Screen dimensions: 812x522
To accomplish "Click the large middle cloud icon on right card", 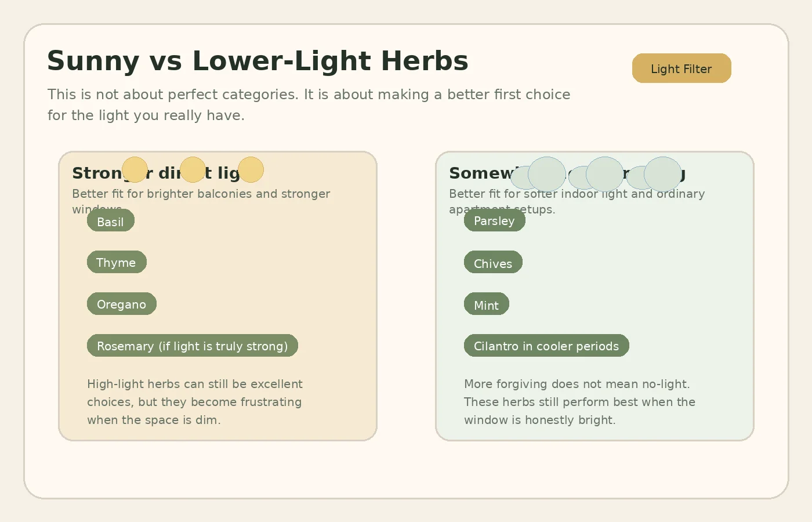I will 604,173.
